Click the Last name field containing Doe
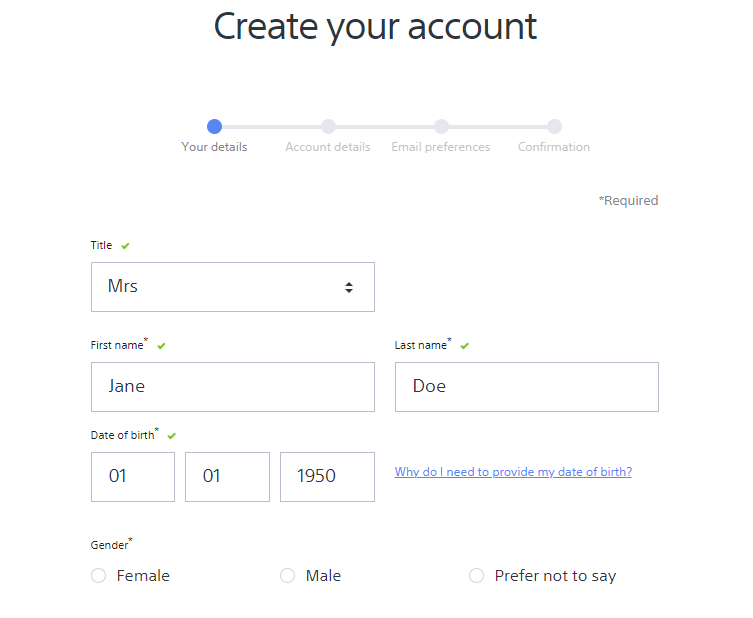The width and height of the screenshot is (753, 618). pos(527,387)
